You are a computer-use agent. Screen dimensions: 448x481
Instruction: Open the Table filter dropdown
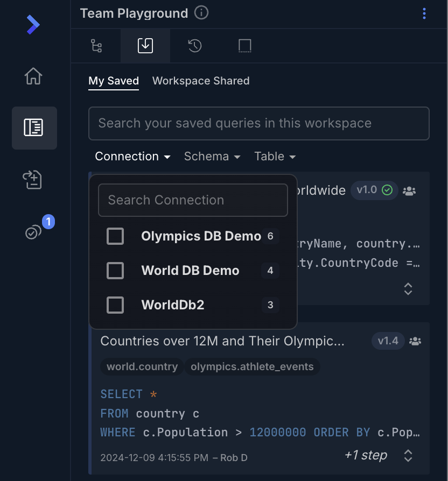[275, 157]
